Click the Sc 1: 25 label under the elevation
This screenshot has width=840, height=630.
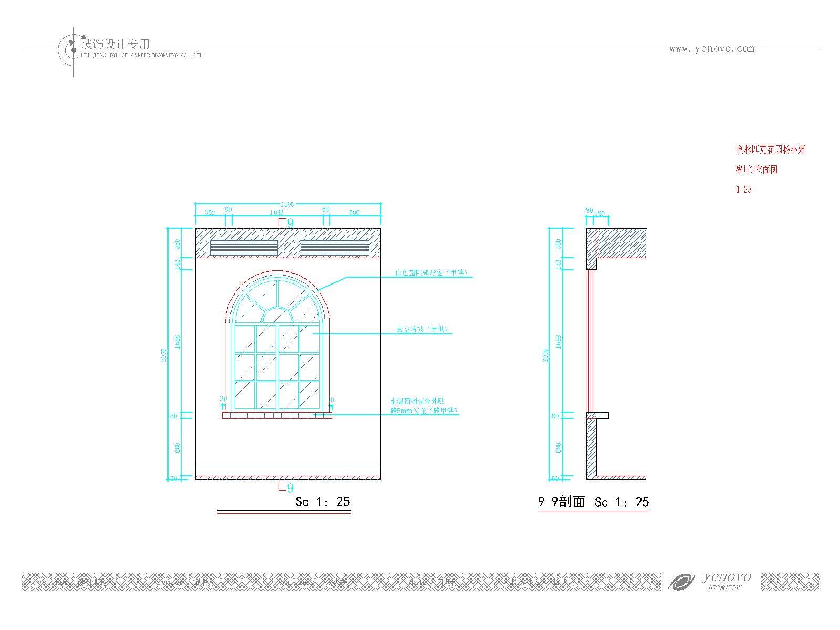[322, 501]
